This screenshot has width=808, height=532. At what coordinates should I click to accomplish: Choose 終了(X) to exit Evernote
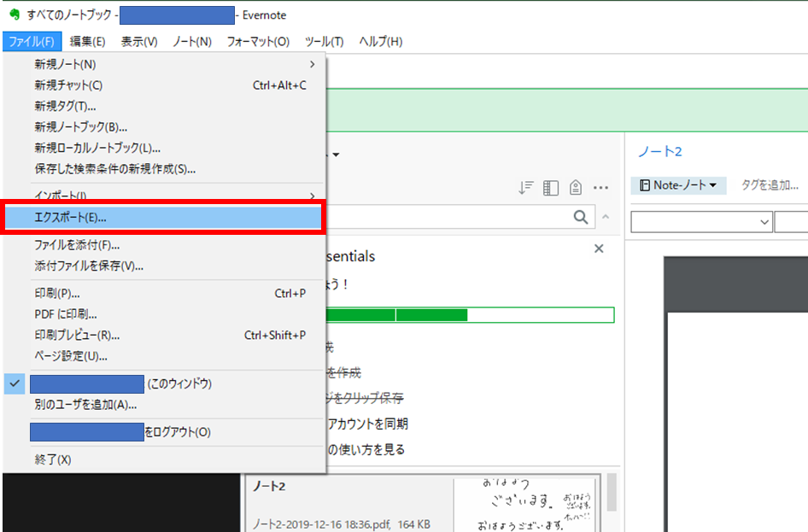coord(164,459)
